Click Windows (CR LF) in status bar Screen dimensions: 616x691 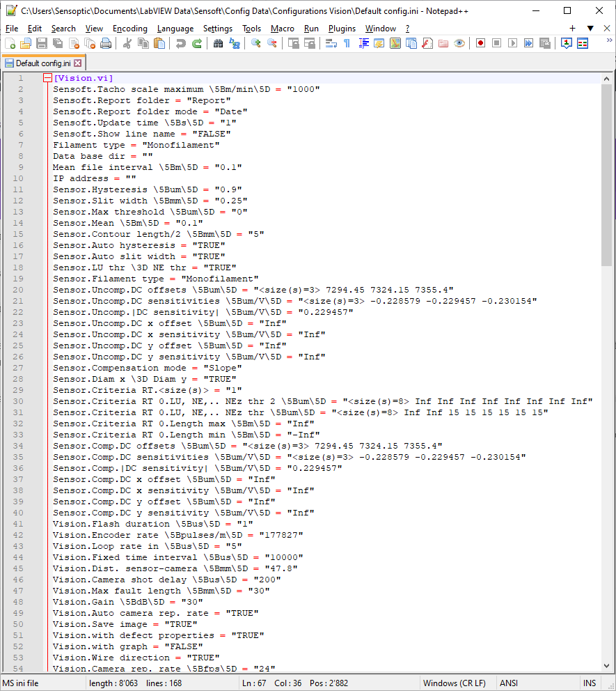454,683
